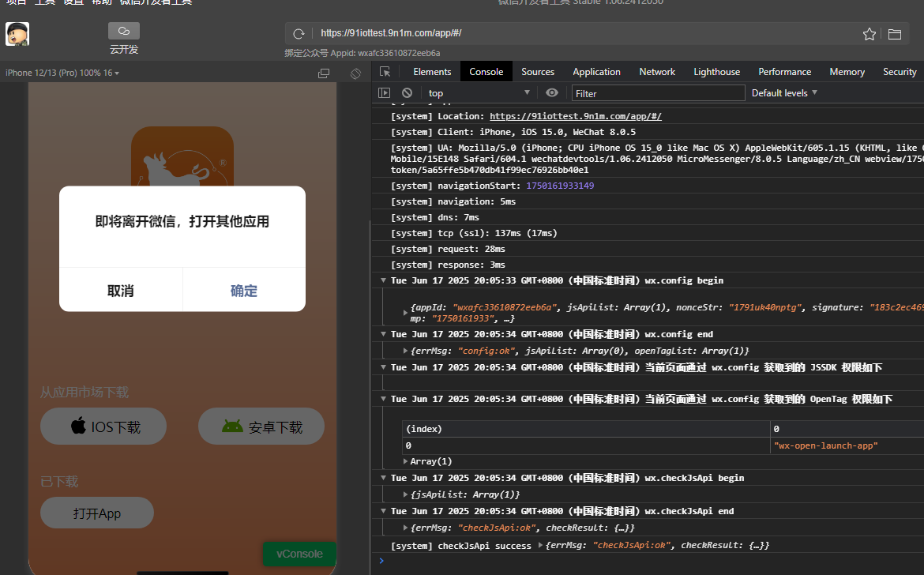Clear the console with the ban icon
The image size is (924, 575).
[408, 92]
